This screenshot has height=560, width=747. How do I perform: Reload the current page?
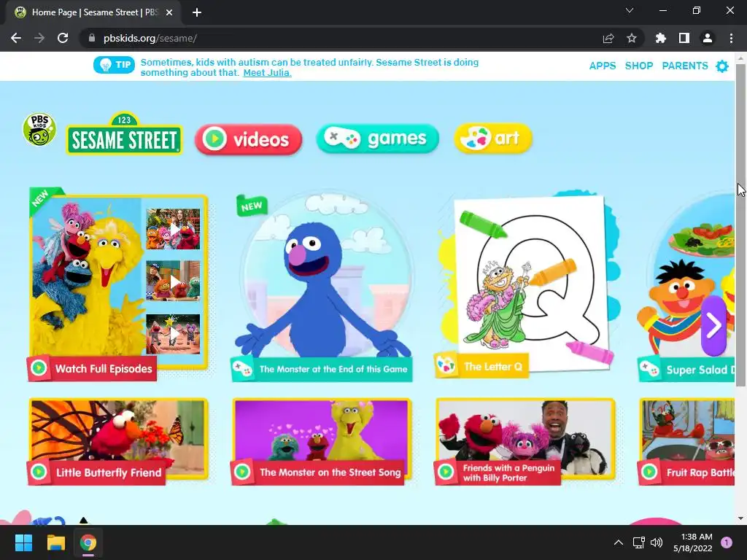pos(63,38)
